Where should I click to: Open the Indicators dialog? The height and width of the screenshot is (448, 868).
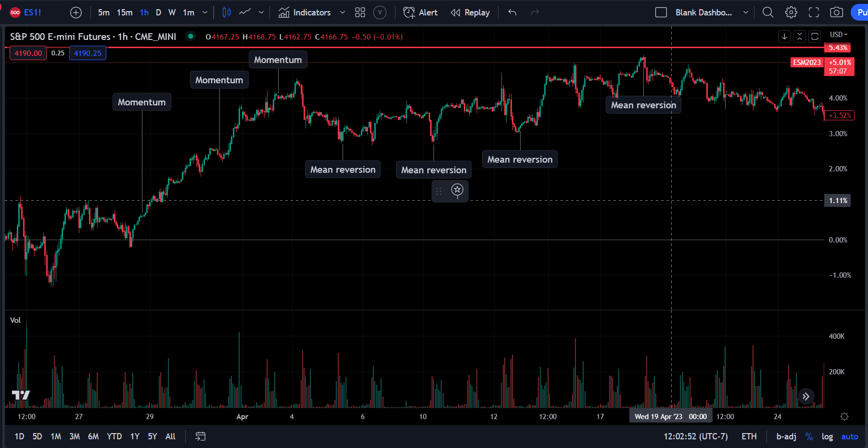(305, 13)
